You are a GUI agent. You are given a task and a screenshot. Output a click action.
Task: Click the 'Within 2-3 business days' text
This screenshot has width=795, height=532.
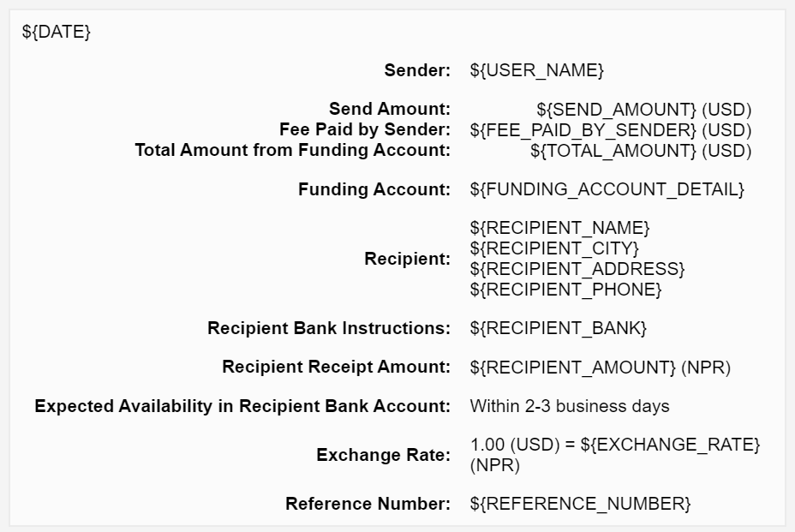570,406
